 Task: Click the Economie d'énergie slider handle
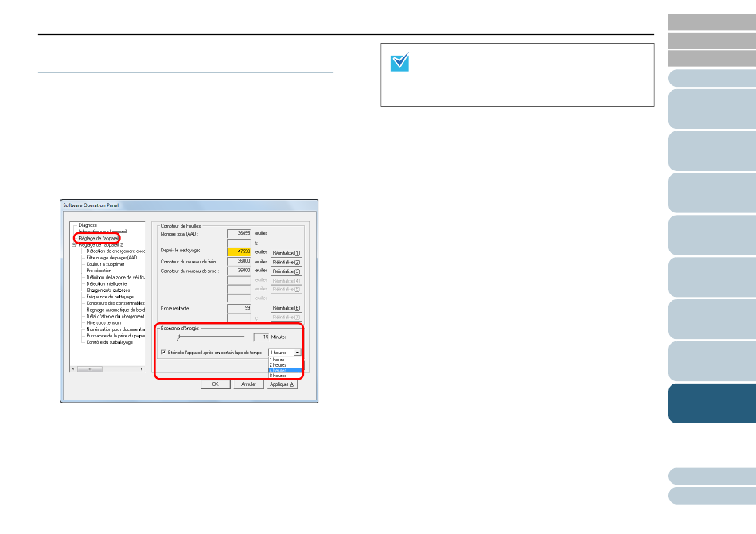[179, 337]
